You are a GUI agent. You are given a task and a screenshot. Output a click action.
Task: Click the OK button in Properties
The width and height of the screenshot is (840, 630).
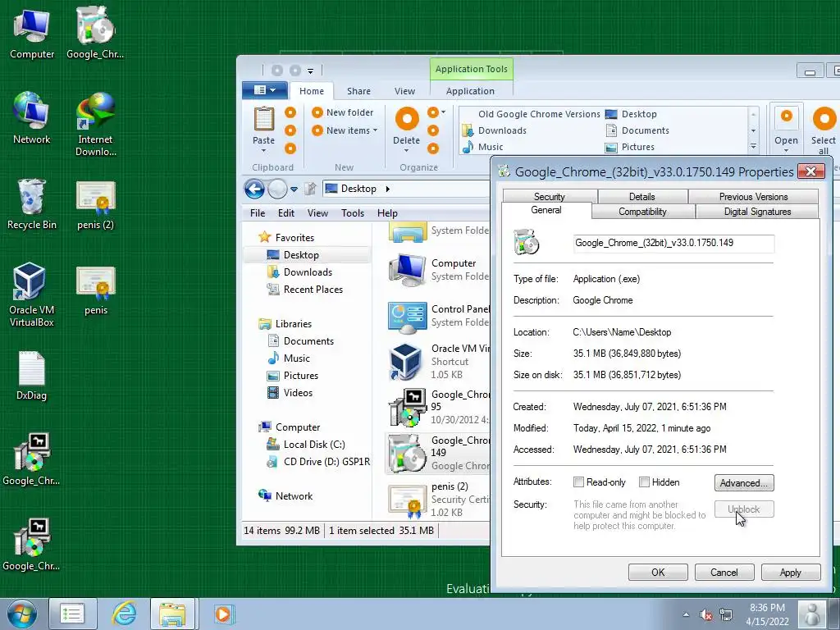point(658,572)
